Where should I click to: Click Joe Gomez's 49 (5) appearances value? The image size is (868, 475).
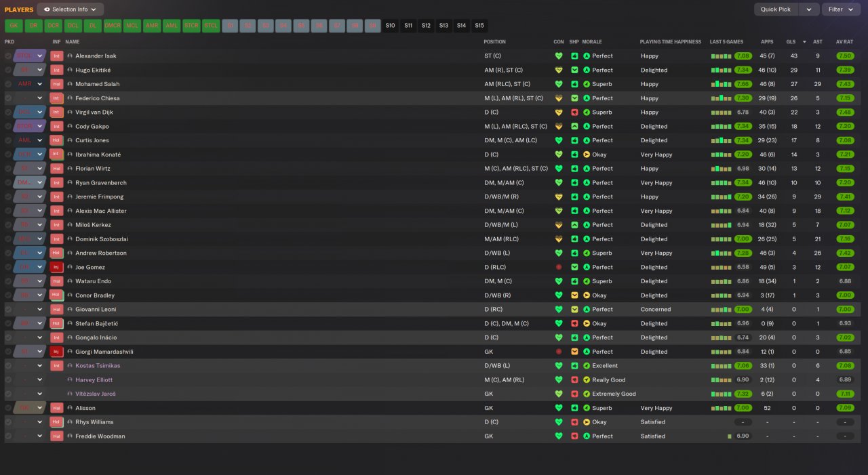(x=767, y=267)
